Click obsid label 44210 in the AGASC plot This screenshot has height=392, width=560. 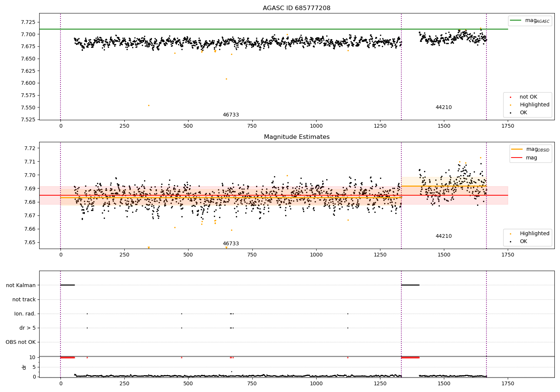[x=444, y=108]
